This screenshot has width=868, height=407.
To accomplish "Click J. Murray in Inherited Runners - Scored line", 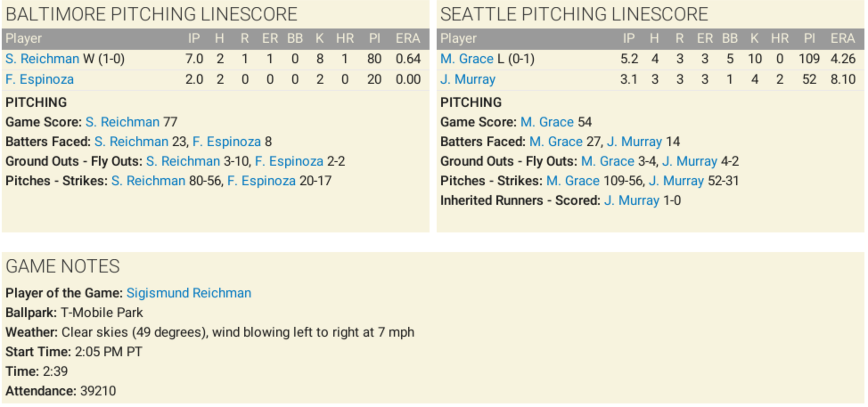I will point(631,200).
